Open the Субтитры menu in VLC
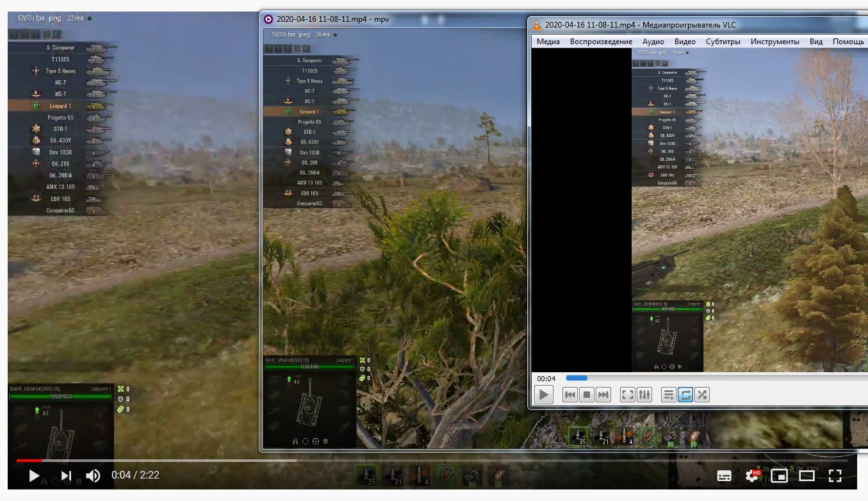Viewport: 868px width, 501px height. click(x=723, y=42)
